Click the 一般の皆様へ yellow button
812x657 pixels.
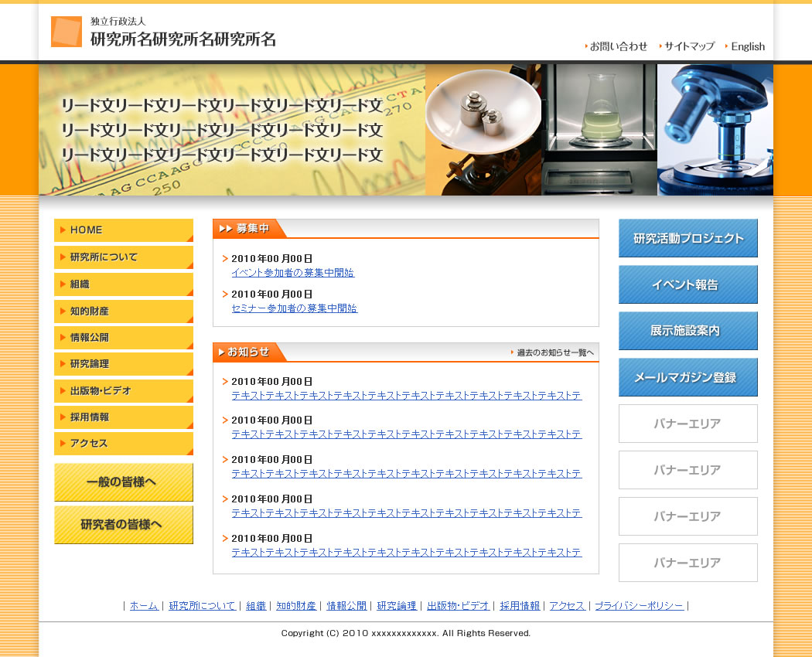coord(124,482)
